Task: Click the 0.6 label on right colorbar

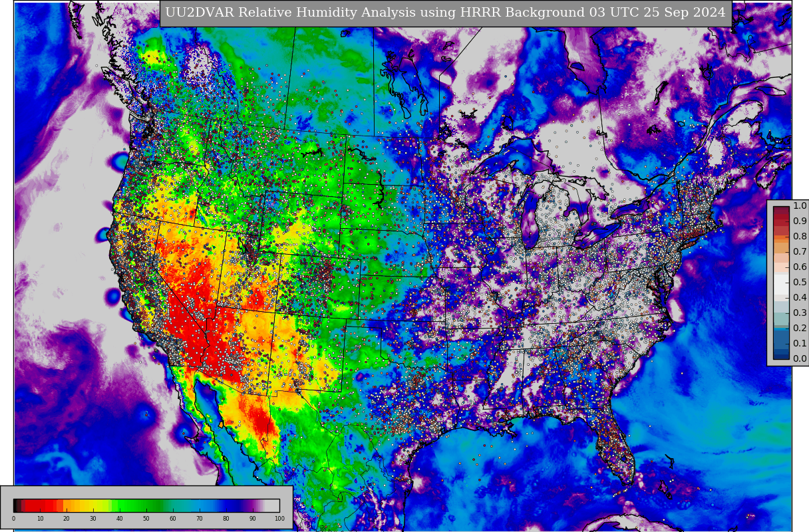Action: coord(800,267)
